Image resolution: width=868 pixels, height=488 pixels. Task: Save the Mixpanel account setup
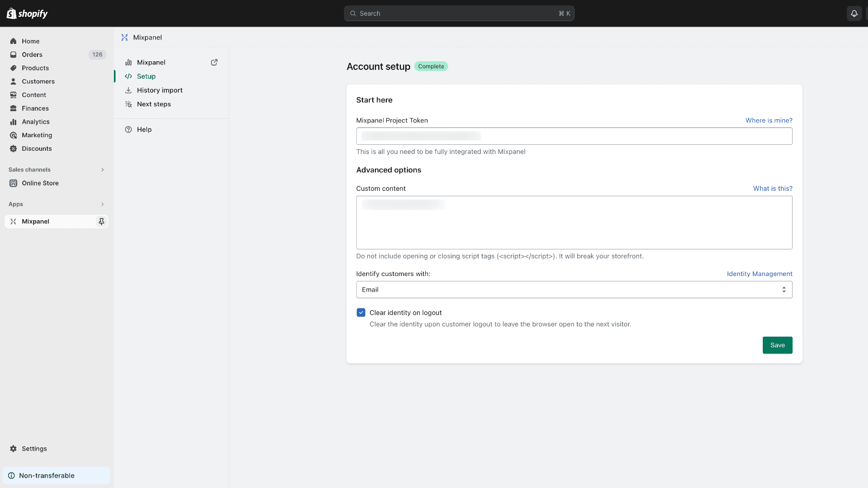(x=777, y=345)
